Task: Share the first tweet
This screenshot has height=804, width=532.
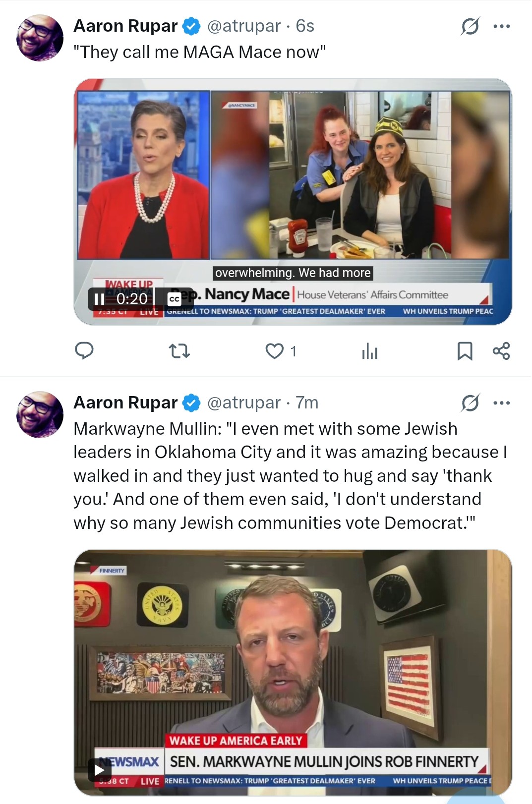Action: (x=501, y=351)
